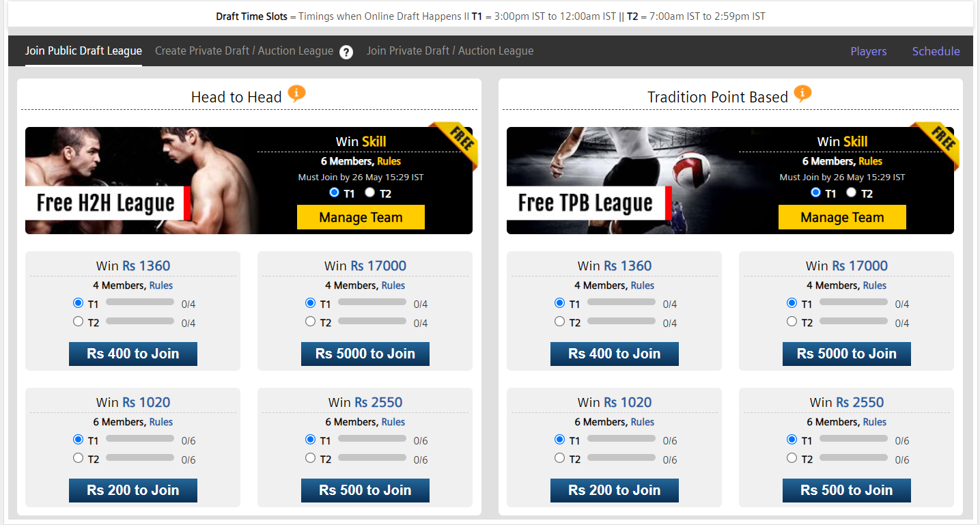Click Manage Team in Free H2H League

(361, 217)
